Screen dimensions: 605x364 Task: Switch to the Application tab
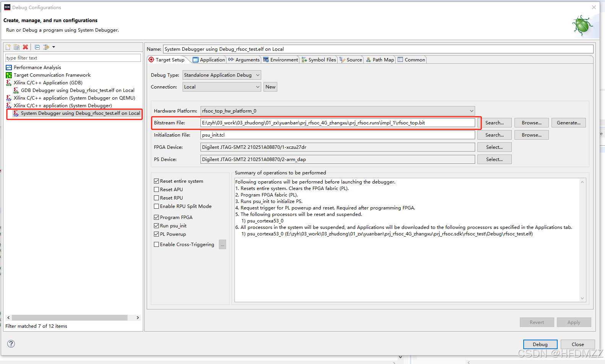209,60
